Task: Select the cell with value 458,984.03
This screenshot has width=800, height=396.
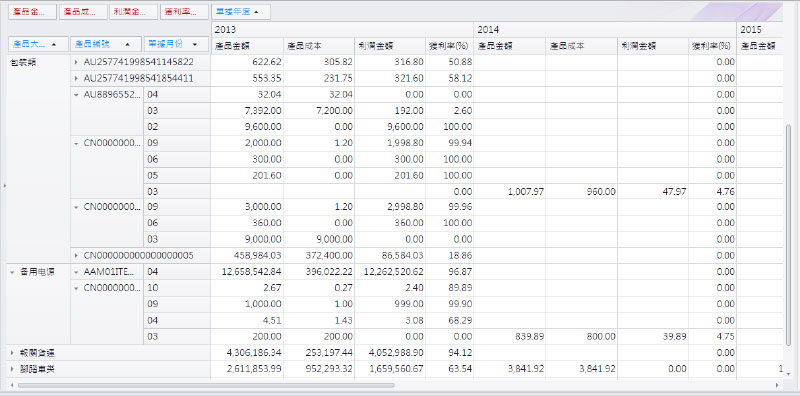Action: point(247,255)
